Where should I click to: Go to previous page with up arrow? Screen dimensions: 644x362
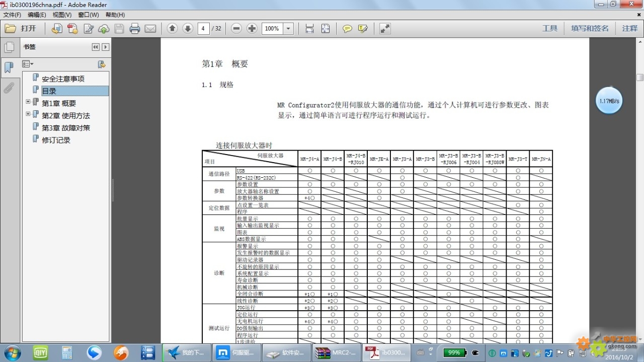pyautogui.click(x=172, y=29)
